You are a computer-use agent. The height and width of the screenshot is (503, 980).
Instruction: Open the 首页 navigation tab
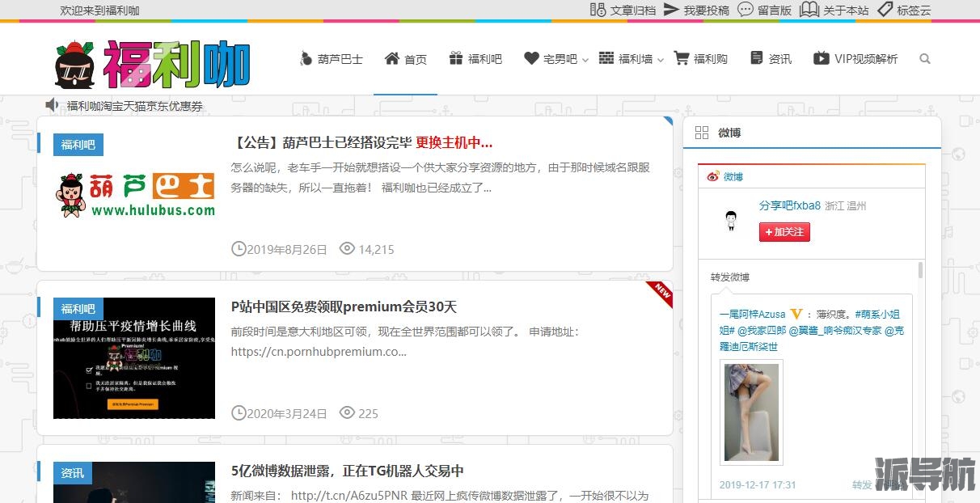tap(406, 59)
